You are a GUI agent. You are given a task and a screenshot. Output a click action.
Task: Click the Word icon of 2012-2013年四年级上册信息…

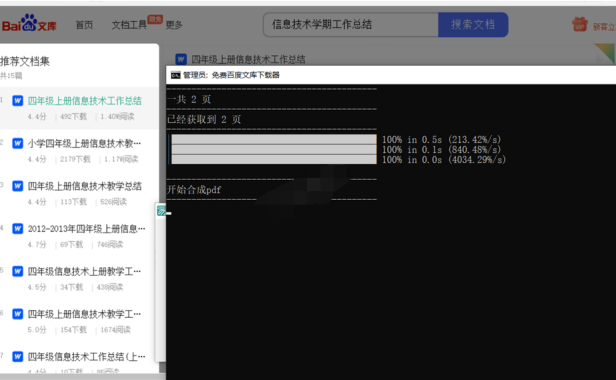[18, 229]
